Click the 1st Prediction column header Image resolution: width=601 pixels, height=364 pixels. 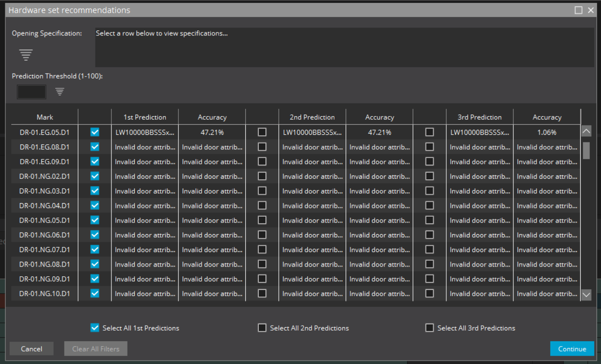(145, 117)
